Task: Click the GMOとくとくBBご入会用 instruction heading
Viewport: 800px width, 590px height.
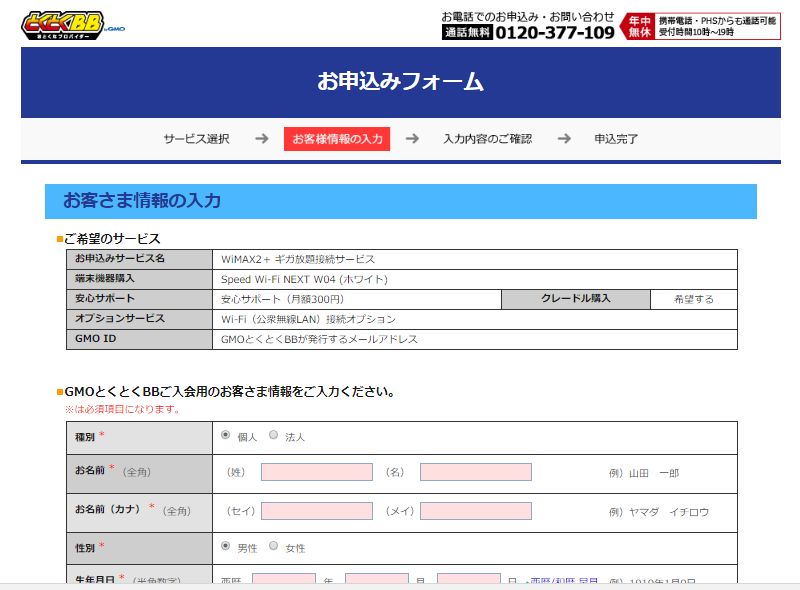Action: [x=230, y=392]
